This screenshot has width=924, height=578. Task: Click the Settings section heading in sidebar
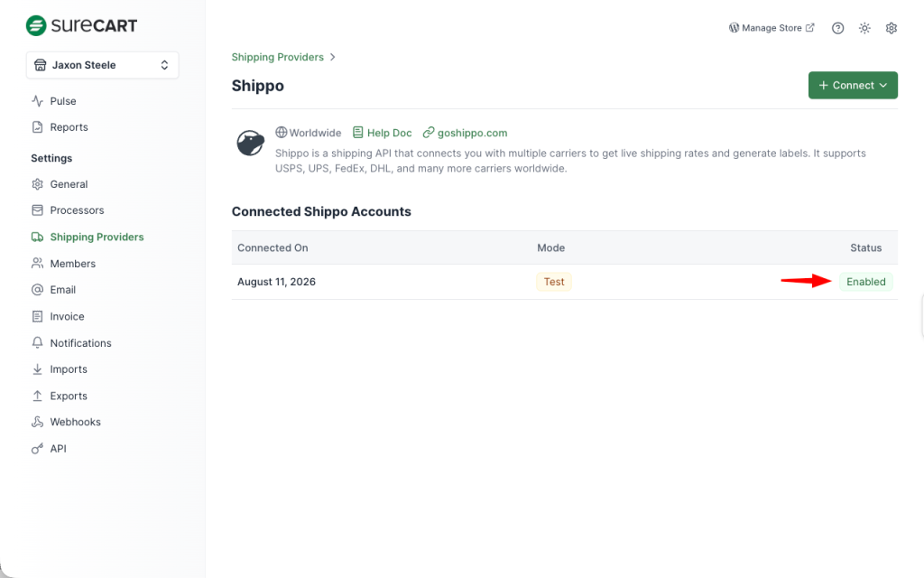tap(51, 158)
